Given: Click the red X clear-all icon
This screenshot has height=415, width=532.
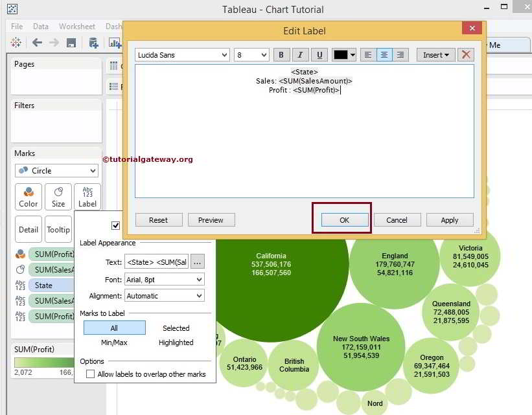Looking at the screenshot, I should (466, 54).
